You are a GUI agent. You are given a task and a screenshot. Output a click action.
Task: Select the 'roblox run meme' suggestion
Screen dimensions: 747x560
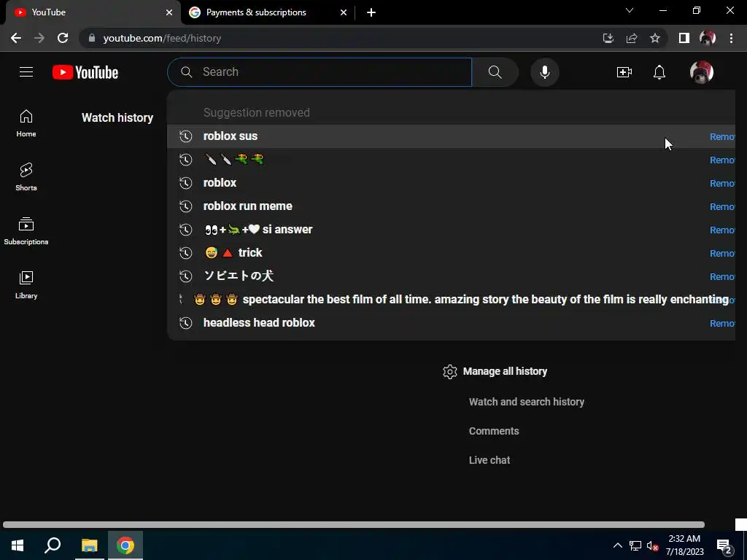pos(451,206)
